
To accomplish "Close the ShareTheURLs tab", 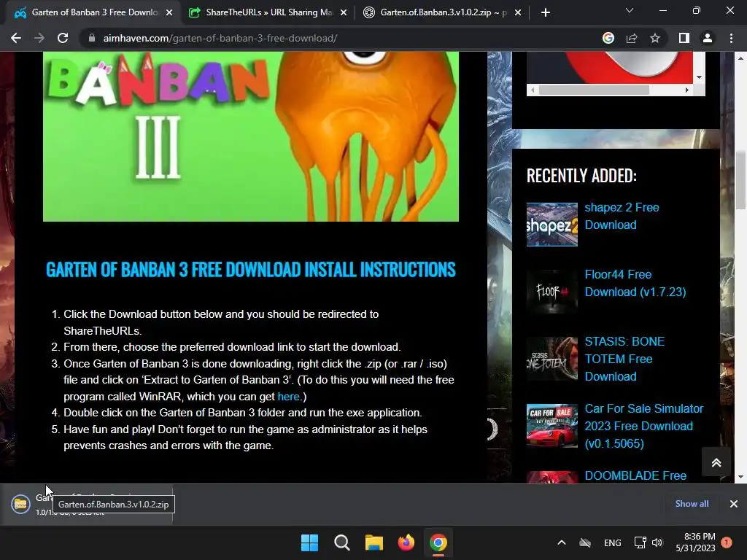I will point(344,13).
